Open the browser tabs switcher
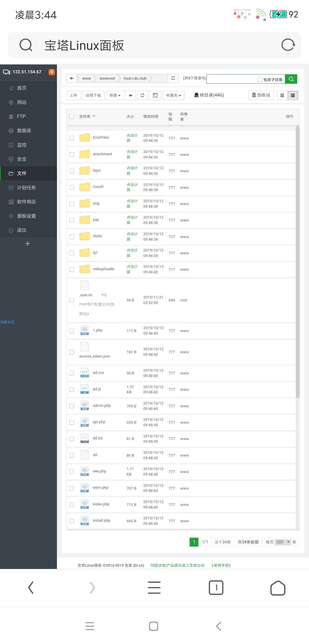 (216, 588)
